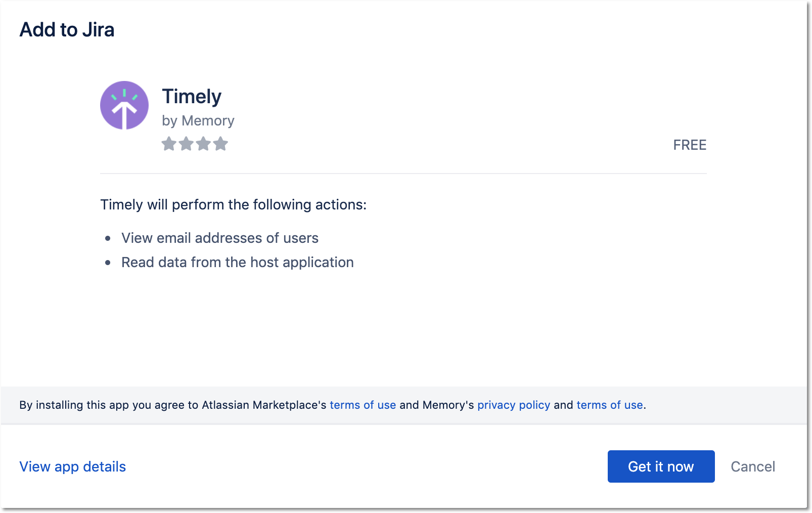The height and width of the screenshot is (513, 812).
Task: Open Atlassian Marketplace's terms of use link
Action: pos(363,405)
